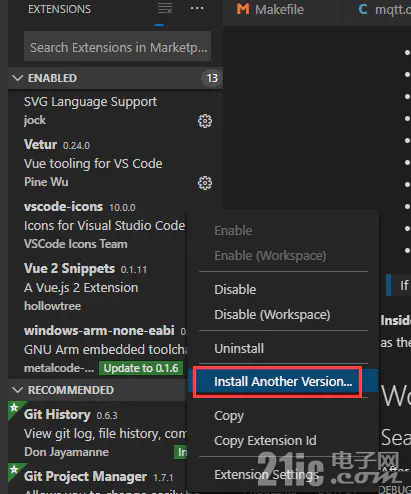
Task: Click star badge on Git Project Manager
Action: point(14,469)
